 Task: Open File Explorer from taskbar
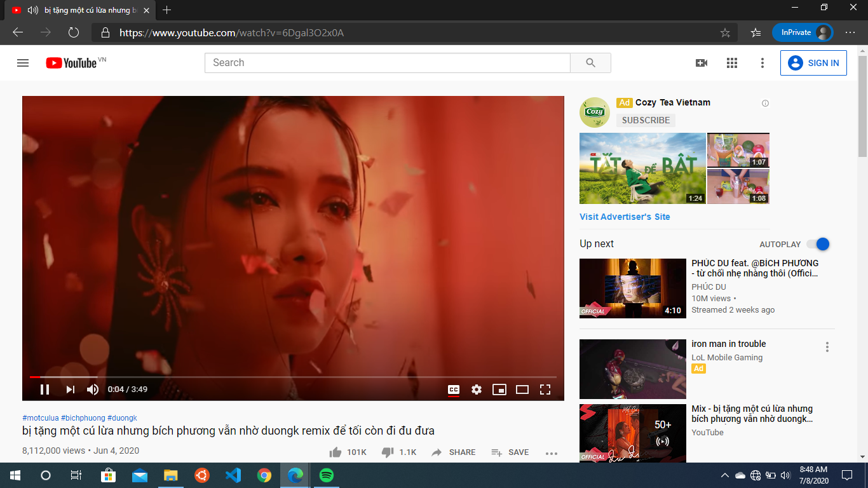coord(171,475)
